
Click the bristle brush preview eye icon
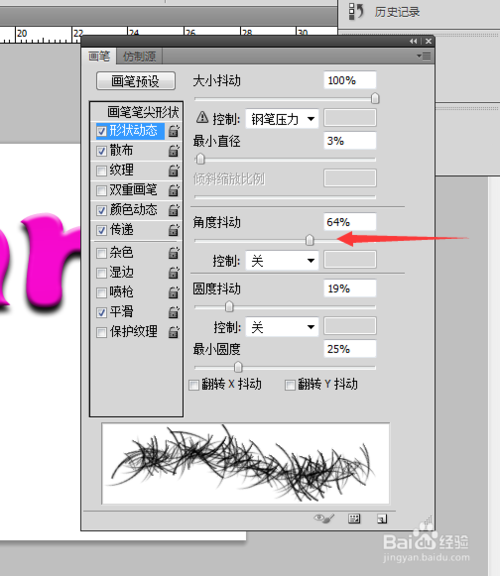tap(324, 518)
